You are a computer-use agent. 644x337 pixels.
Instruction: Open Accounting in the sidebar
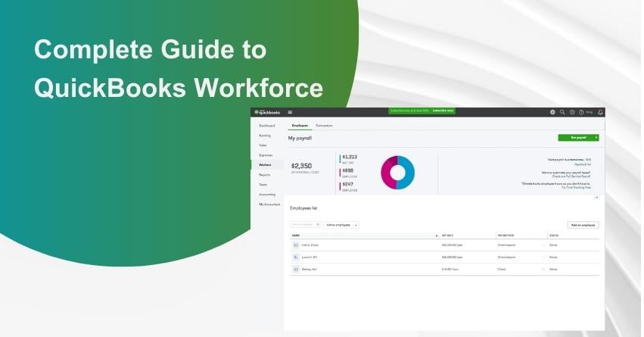pos(267,195)
